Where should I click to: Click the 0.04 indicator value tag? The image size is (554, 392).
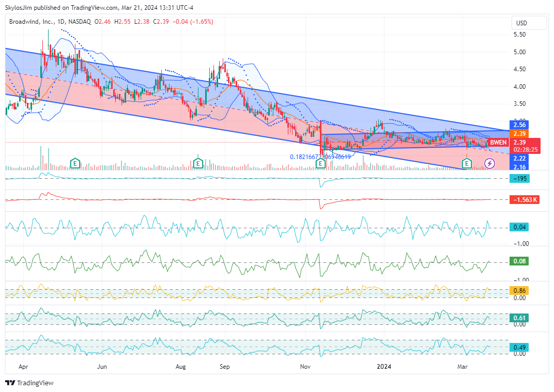(x=519, y=227)
